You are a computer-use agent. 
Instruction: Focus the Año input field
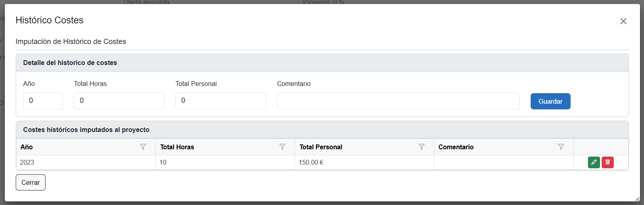(x=43, y=101)
